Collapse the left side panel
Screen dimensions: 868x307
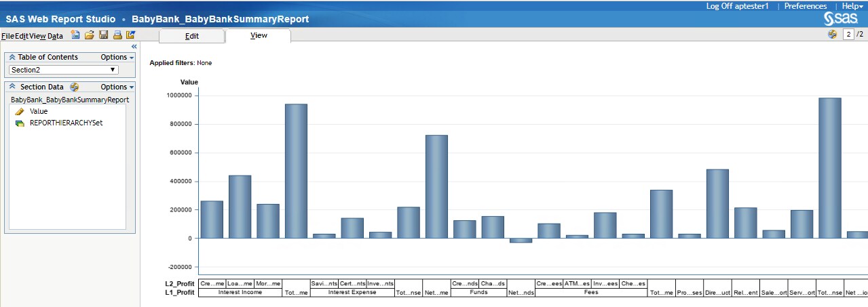click(134, 46)
